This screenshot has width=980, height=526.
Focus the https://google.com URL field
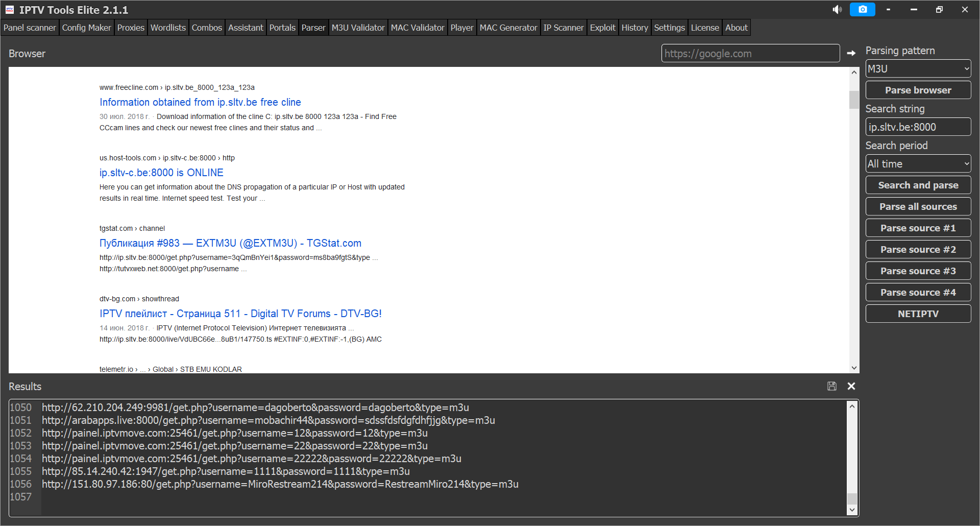point(750,53)
